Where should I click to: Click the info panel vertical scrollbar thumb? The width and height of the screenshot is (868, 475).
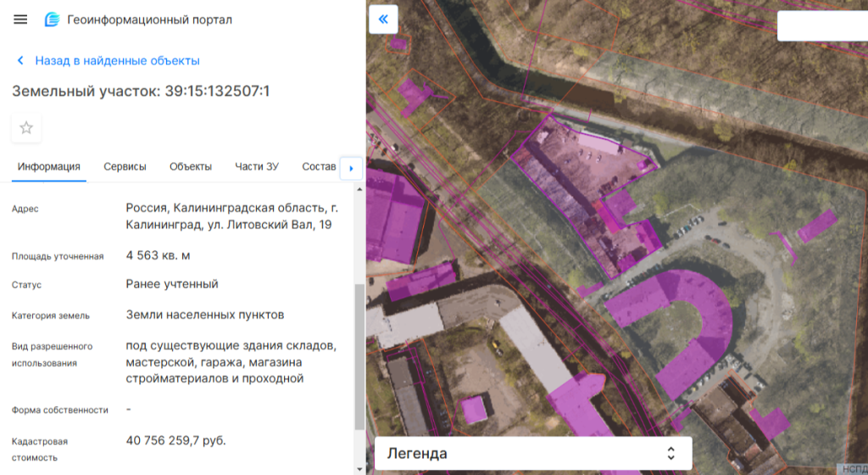click(x=359, y=356)
